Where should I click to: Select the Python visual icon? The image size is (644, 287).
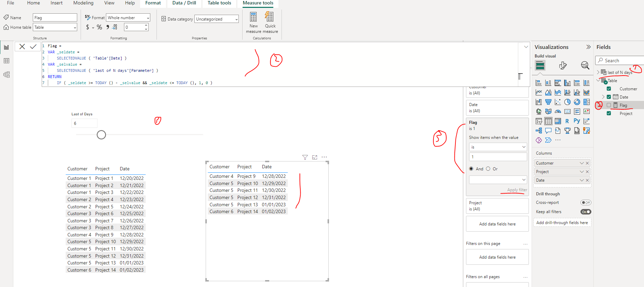[x=577, y=121]
